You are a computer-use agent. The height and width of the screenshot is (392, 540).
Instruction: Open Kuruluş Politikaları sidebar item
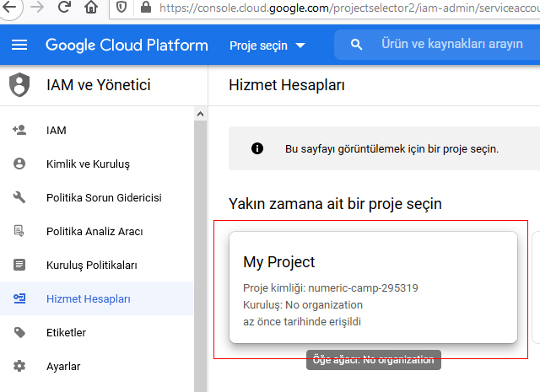click(x=96, y=265)
